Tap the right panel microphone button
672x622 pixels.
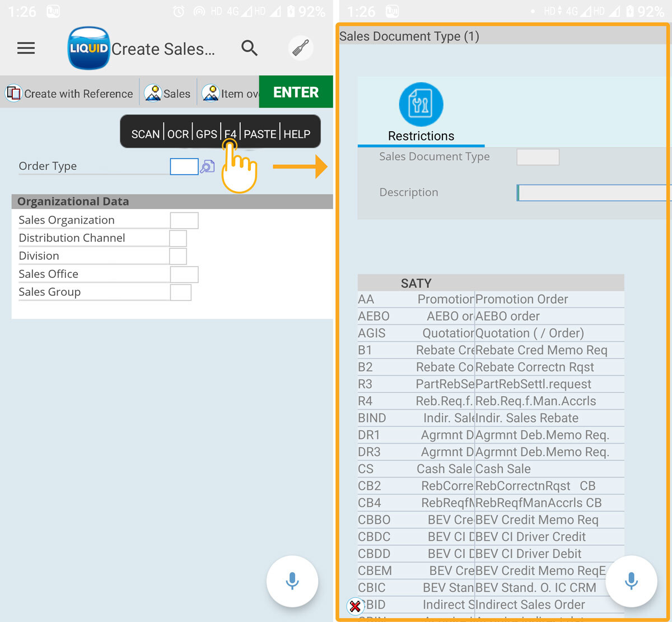[x=631, y=581]
